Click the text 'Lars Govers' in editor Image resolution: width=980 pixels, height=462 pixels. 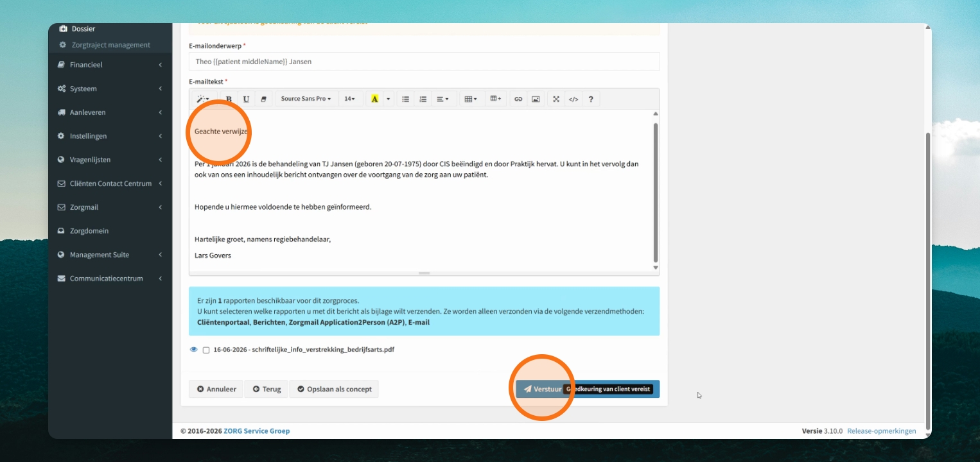click(x=213, y=255)
